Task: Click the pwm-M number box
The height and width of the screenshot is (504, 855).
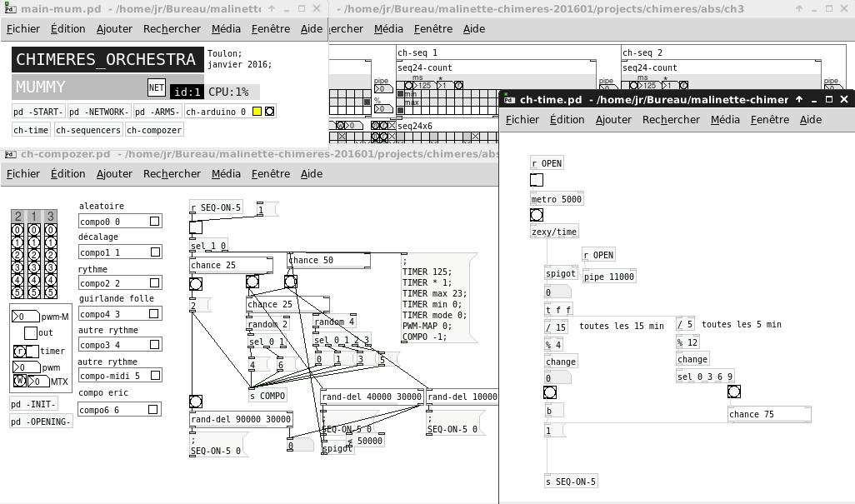Action: (26, 317)
